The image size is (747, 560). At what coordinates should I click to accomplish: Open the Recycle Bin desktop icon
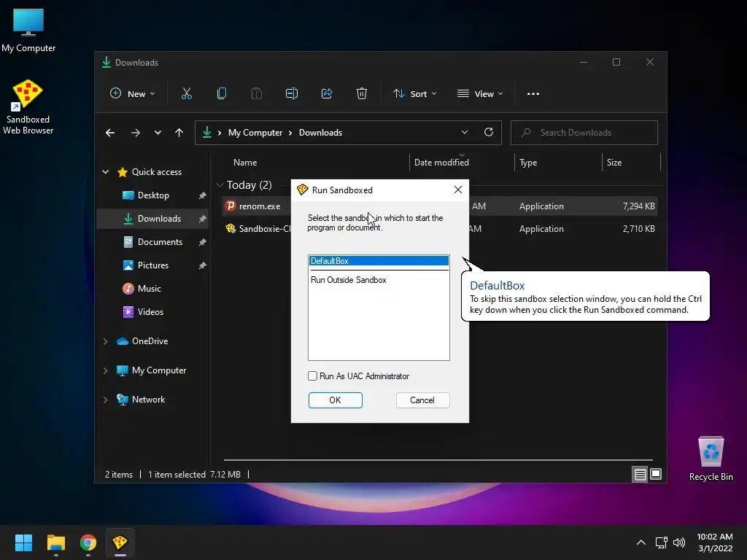click(711, 459)
